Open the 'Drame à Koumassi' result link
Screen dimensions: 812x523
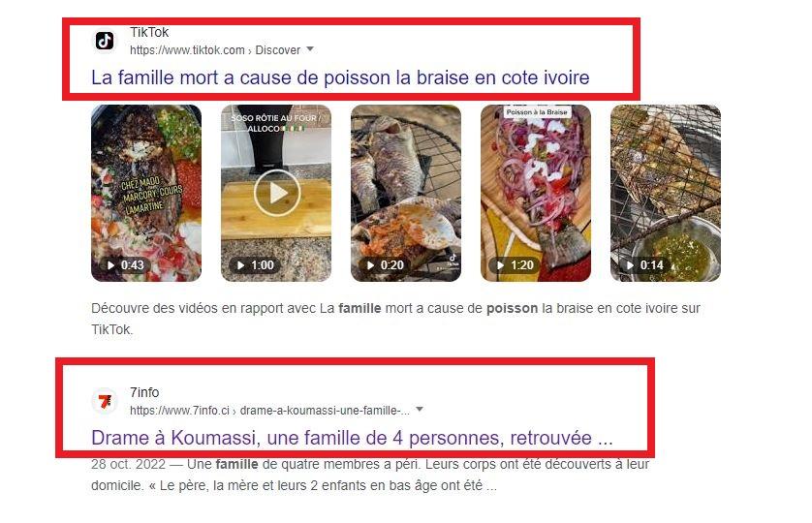(x=352, y=438)
